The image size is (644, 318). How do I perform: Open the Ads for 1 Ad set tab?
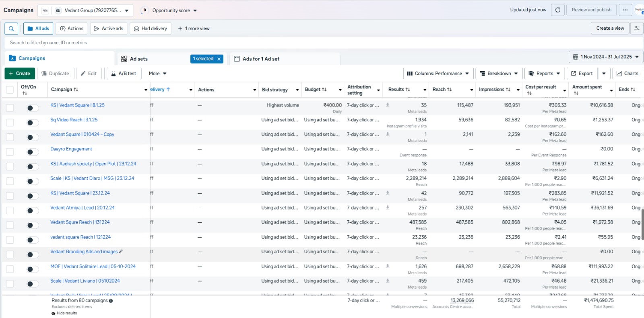coord(285,59)
